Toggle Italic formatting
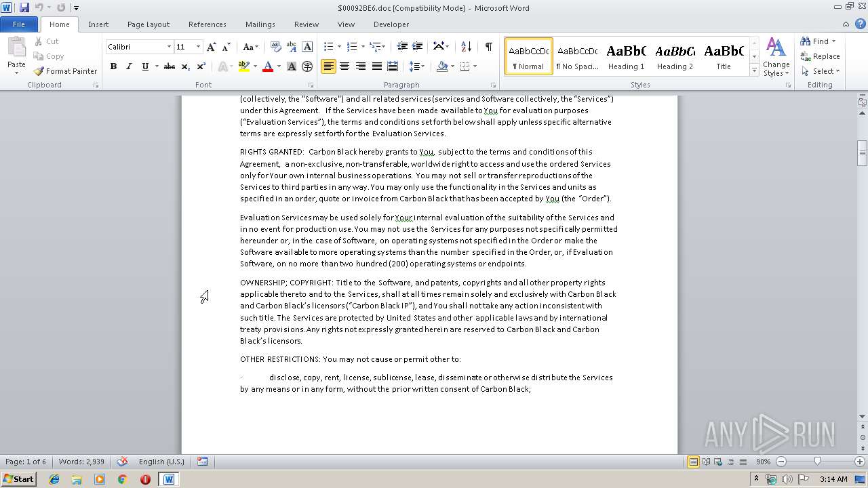 pyautogui.click(x=129, y=66)
